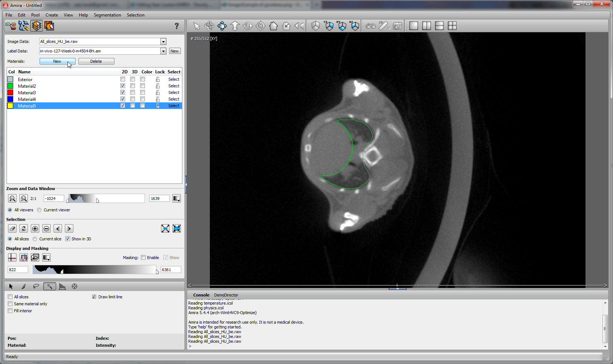Viewport: 613px width, 364px height.
Task: Select the Current slice radio button
Action: pyautogui.click(x=35, y=239)
